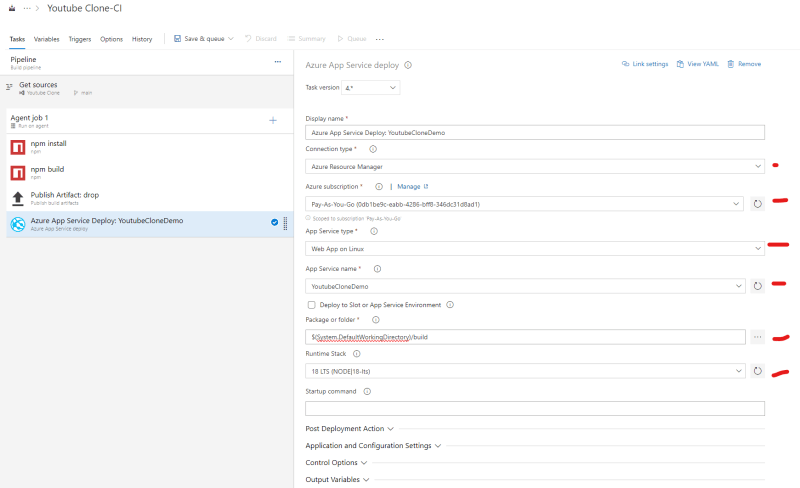Show Connection type info tooltip

[373, 149]
